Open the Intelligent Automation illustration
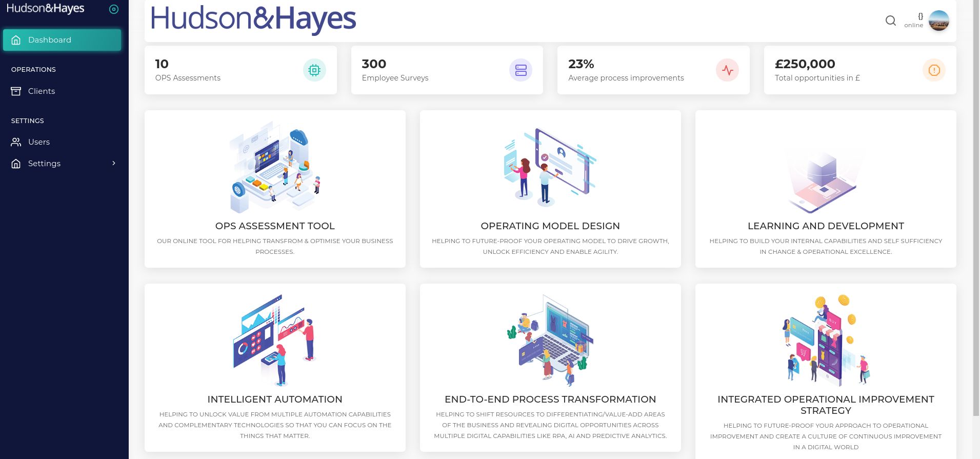Image resolution: width=980 pixels, height=459 pixels. 275,340
